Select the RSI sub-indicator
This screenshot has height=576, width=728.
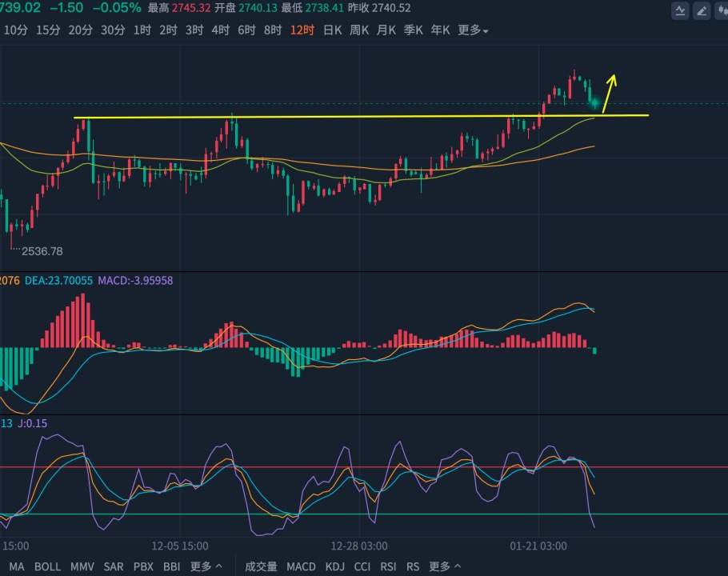pos(388,566)
